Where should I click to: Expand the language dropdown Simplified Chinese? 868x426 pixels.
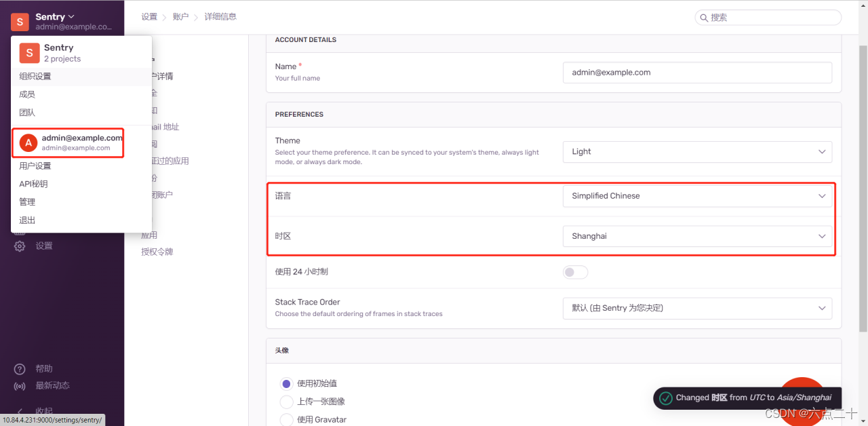click(x=696, y=196)
